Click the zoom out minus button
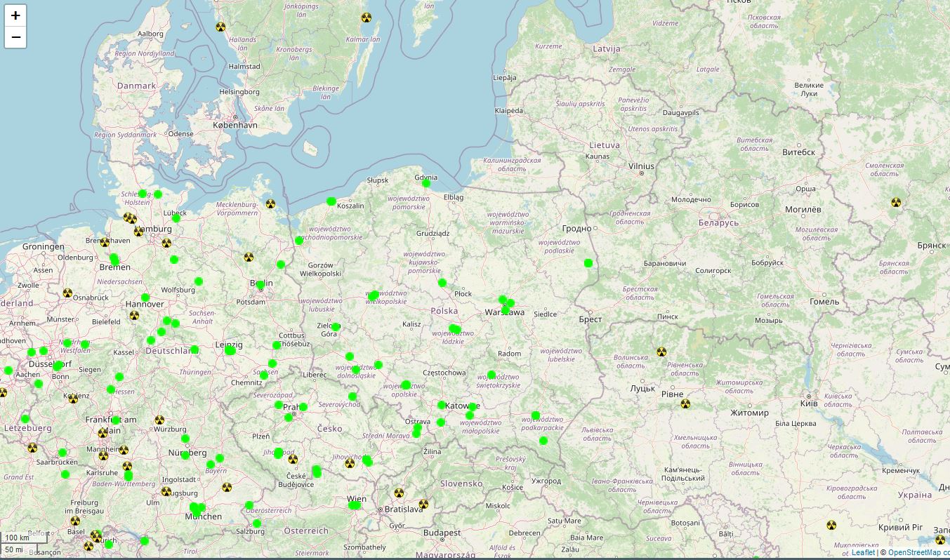 [15, 37]
